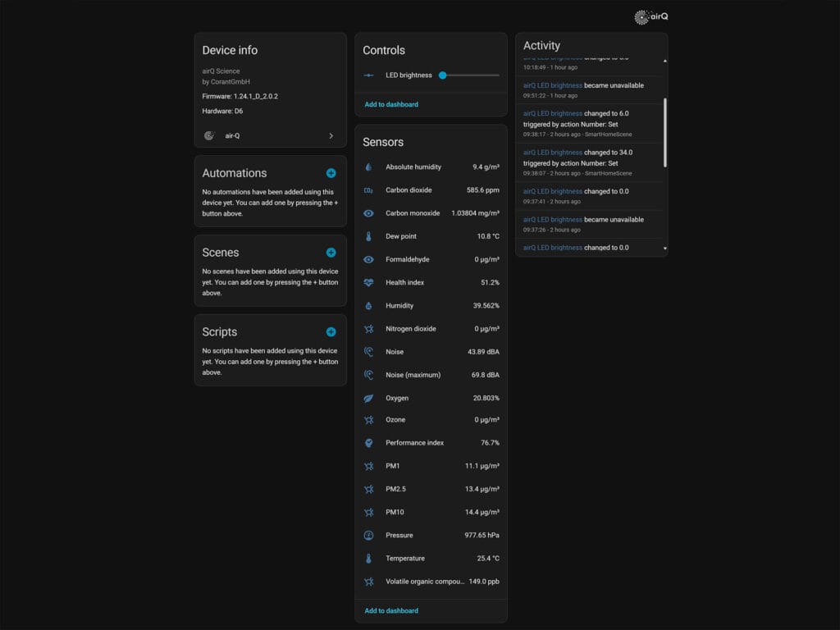
Task: Add a new automation with plus icon
Action: tap(331, 173)
